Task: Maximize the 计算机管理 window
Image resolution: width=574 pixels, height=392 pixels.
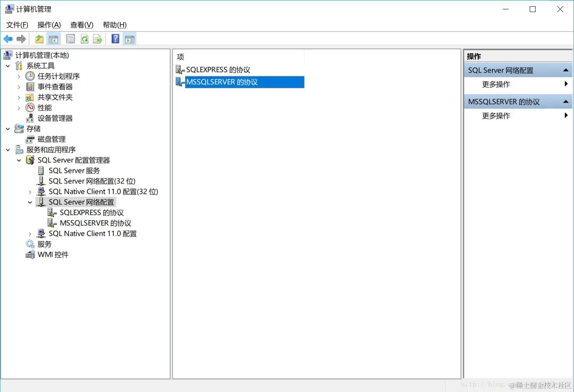Action: point(533,9)
